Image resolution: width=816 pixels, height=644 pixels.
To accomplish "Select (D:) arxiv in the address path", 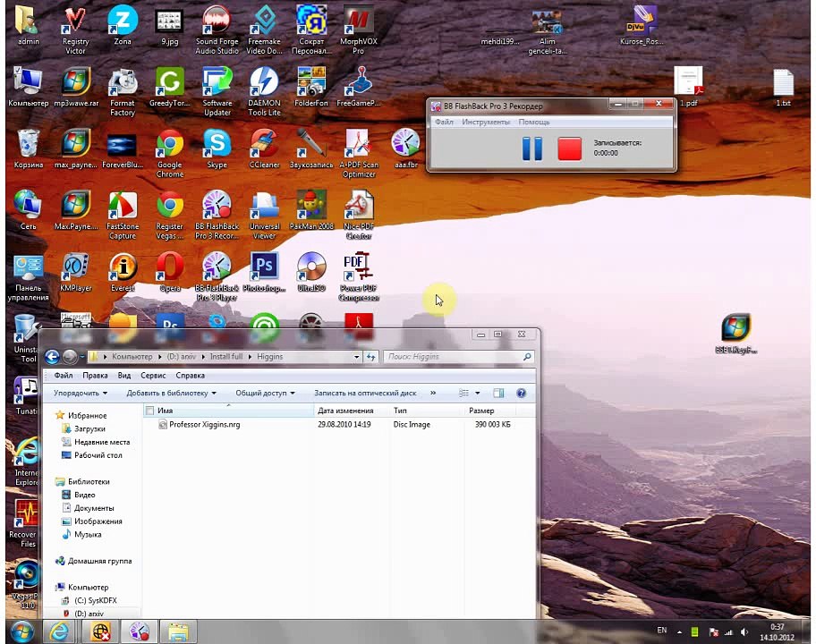I will pos(181,357).
